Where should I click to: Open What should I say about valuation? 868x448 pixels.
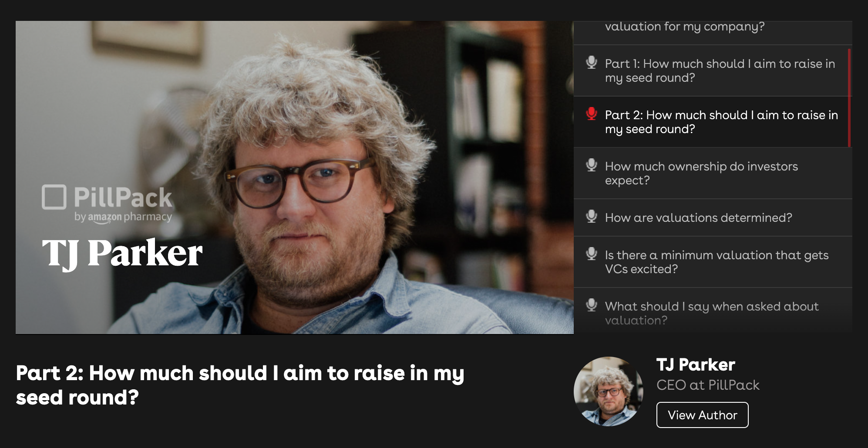tap(713, 311)
